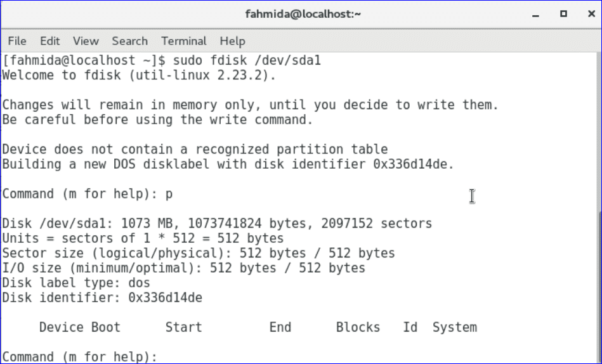Close the terminal window
Image resolution: width=602 pixels, height=364 pixels.
click(588, 14)
